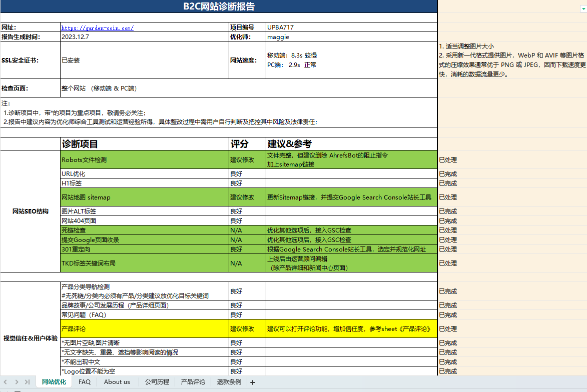This screenshot has height=392, width=587.
Task: Open the About us sheet tab
Action: pyautogui.click(x=117, y=382)
